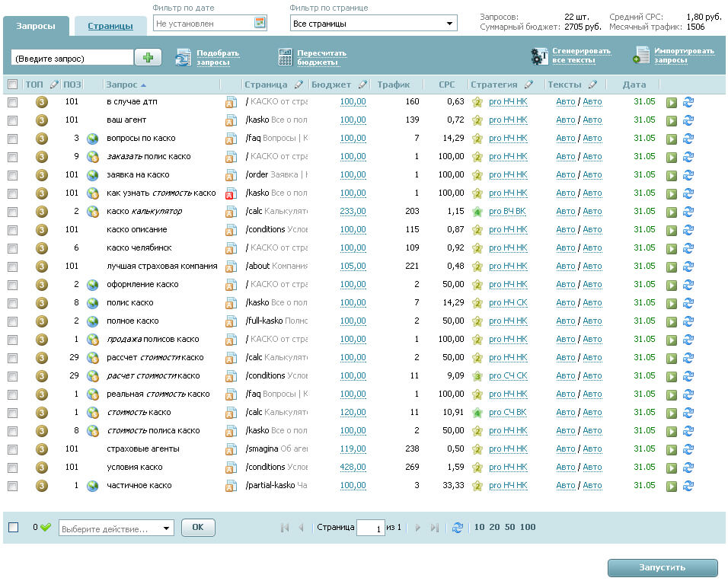Click the 'Пересчитать бюджеты' link
The image size is (728, 581).
click(x=321, y=57)
